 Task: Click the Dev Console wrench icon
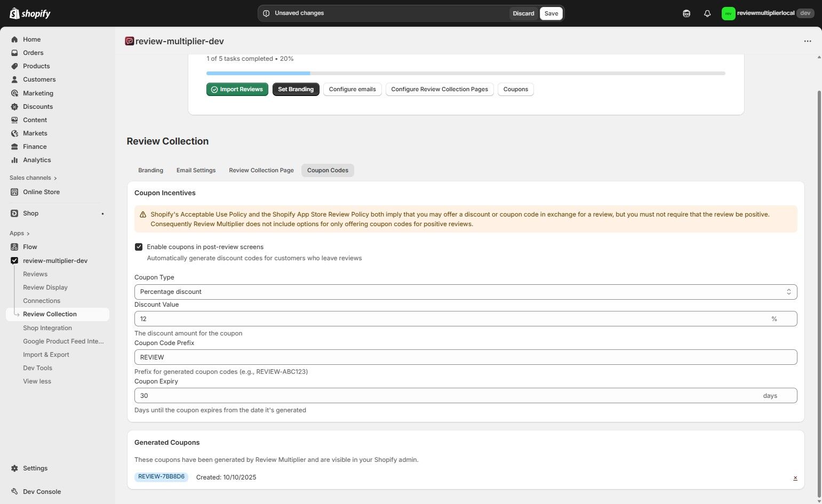pyautogui.click(x=14, y=492)
